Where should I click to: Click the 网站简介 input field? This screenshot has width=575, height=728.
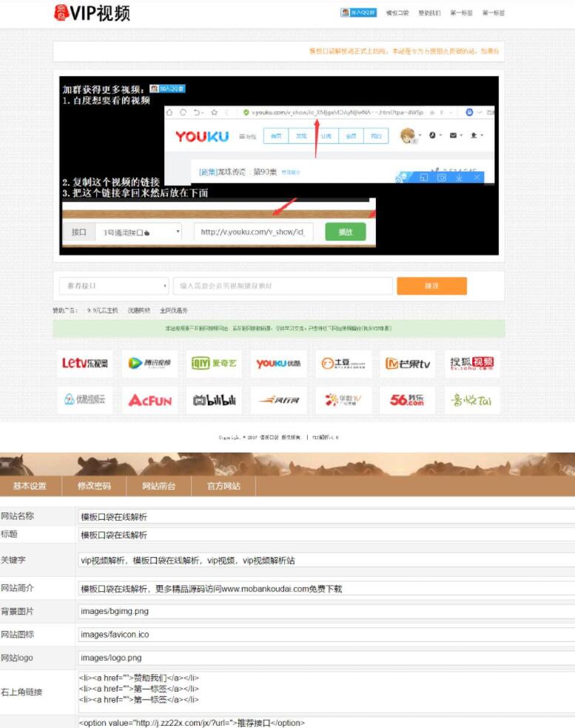326,589
